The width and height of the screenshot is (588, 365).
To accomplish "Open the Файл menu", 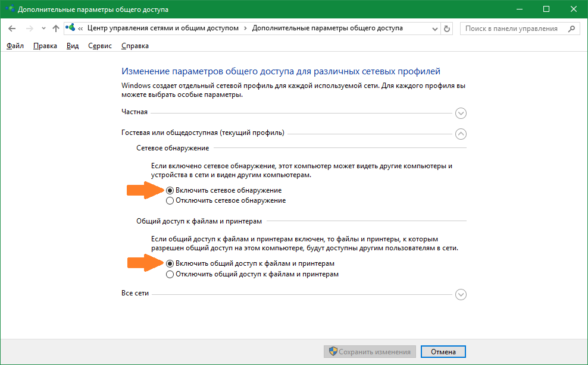I will click(x=15, y=46).
